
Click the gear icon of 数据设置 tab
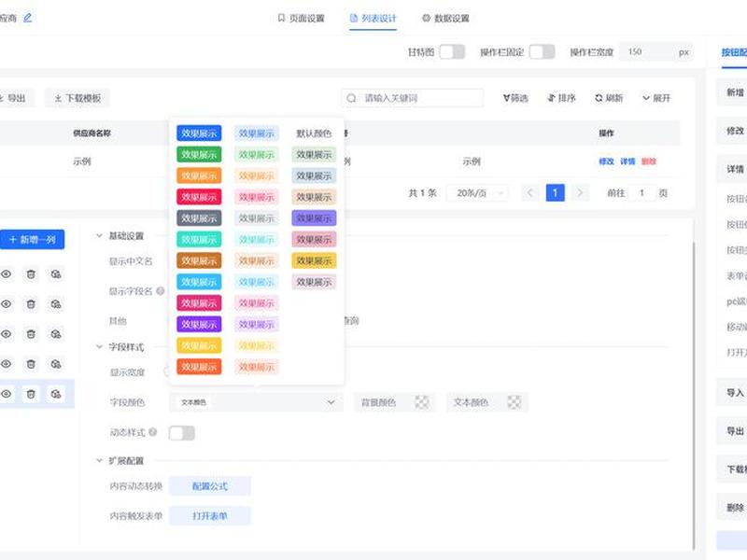426,18
